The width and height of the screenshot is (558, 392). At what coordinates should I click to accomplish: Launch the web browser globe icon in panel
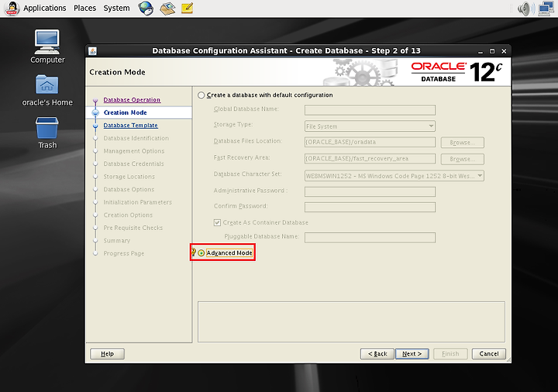click(x=146, y=8)
